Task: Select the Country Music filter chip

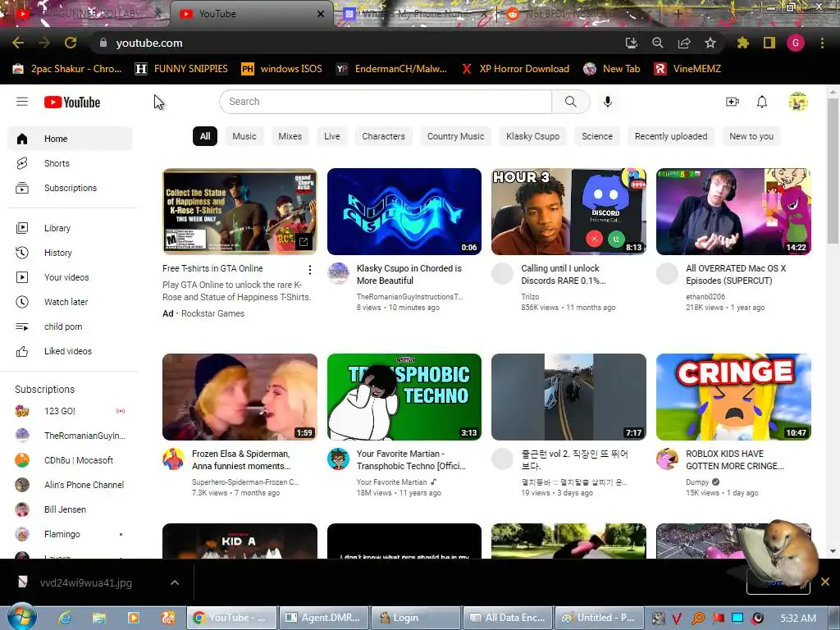Action: 455,136
